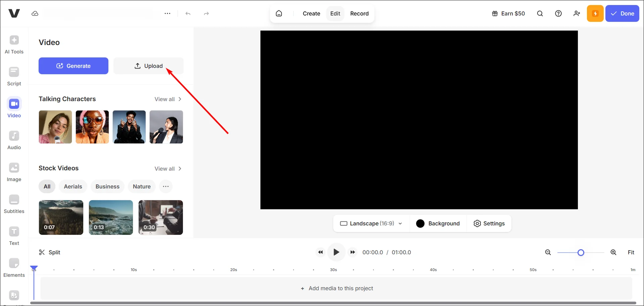The width and height of the screenshot is (644, 306).
Task: Open the Script panel
Action: pos(14,76)
